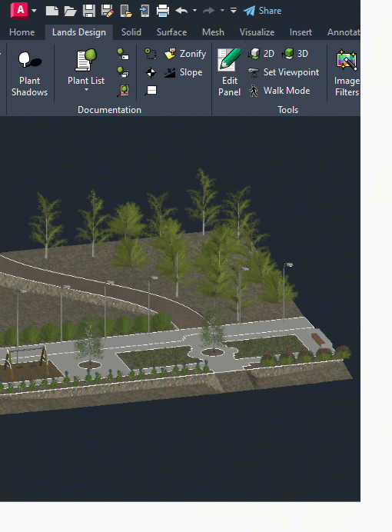Select the swing set in the viewport
This screenshot has width=392, height=532.
[x=26, y=361]
